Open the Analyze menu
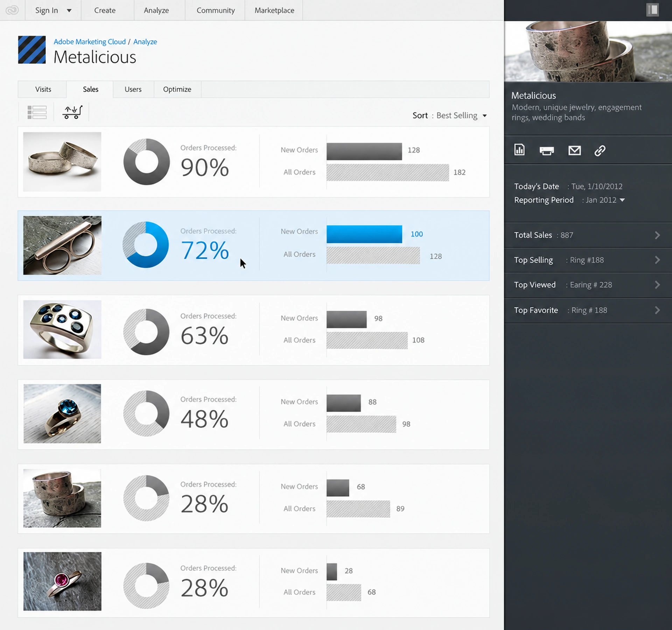Viewport: 672px width, 630px height. [156, 10]
